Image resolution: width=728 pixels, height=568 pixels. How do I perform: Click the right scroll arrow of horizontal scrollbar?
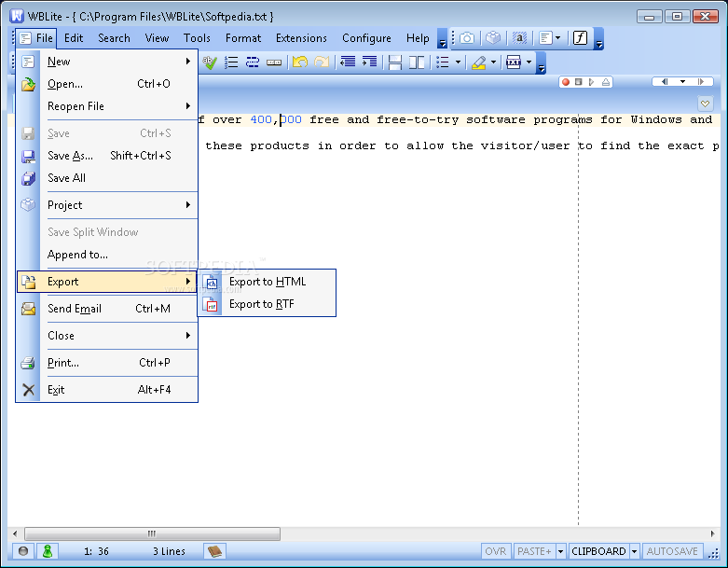tap(713, 533)
